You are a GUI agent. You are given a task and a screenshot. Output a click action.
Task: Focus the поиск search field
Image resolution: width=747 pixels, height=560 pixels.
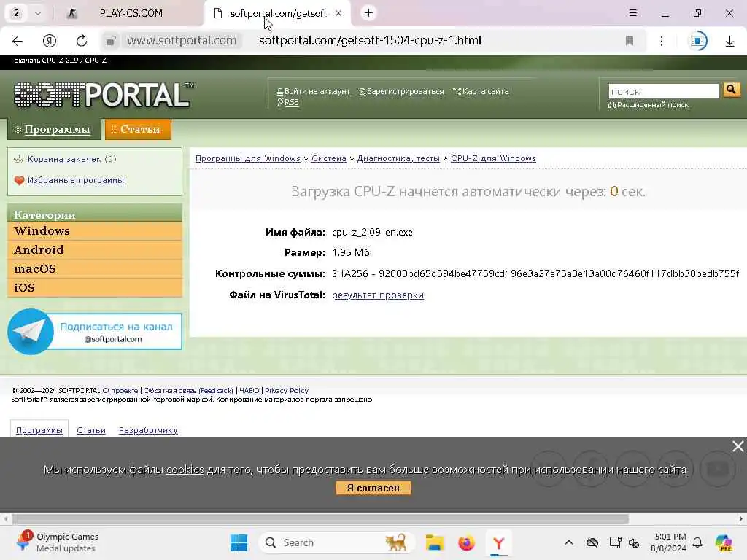664,91
